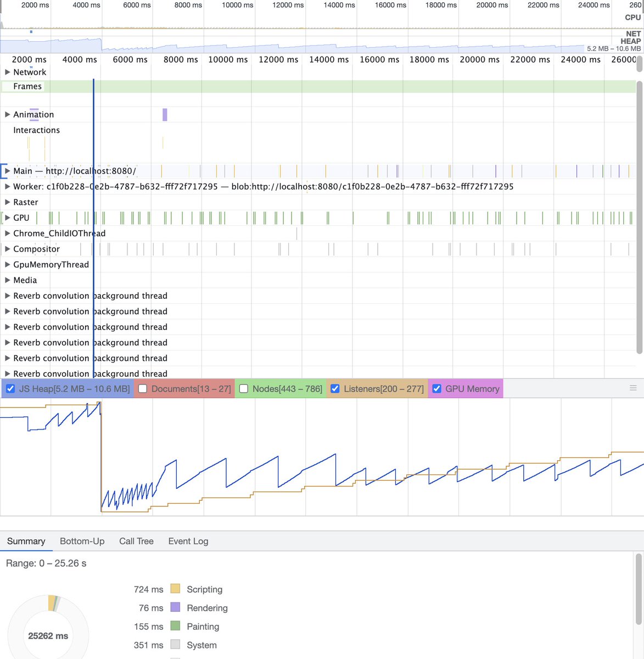Click the CPU overview label
The width and height of the screenshot is (644, 659).
(632, 18)
